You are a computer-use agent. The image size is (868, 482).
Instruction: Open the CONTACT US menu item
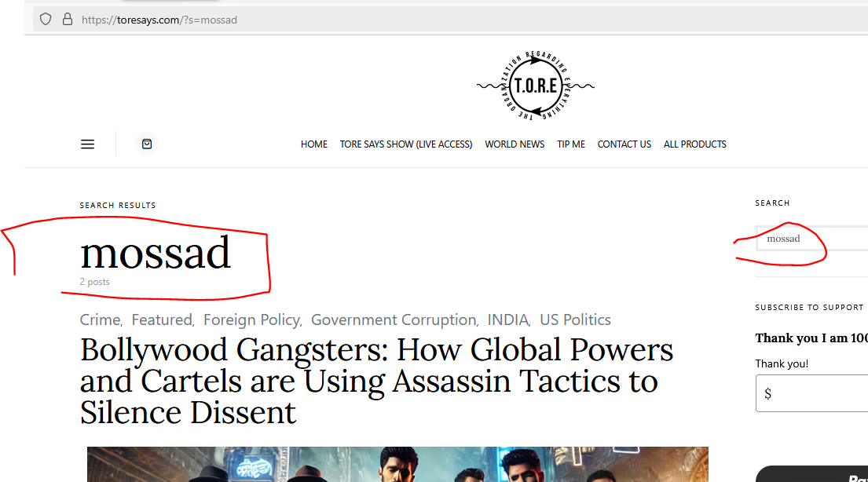624,144
